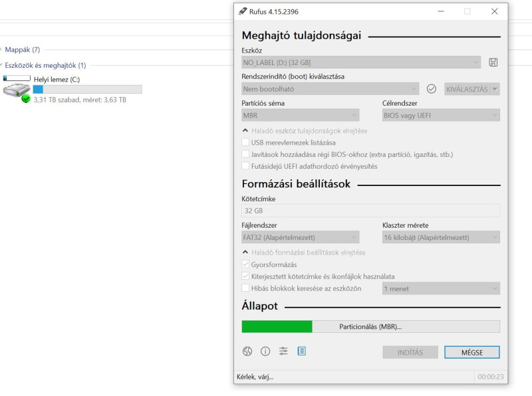532x396 pixels.
Task: Open the Eszköz NO_LABEL (D:) dropdown
Action: pos(361,62)
